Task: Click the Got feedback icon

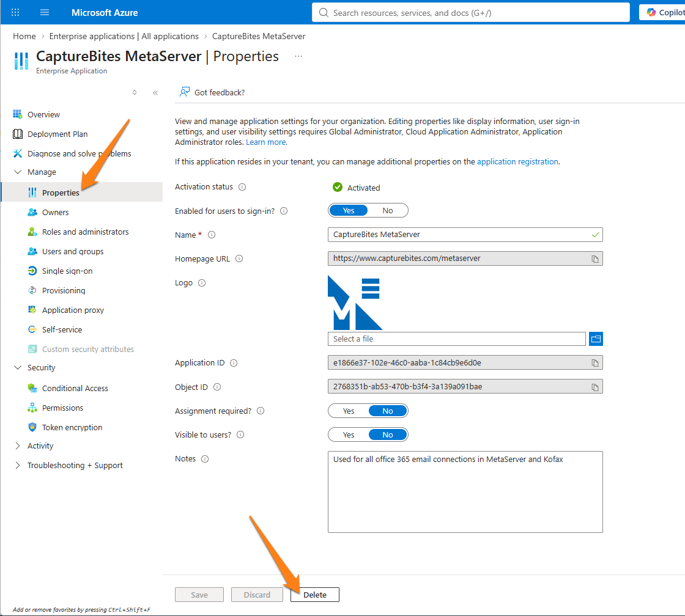Action: pos(185,92)
